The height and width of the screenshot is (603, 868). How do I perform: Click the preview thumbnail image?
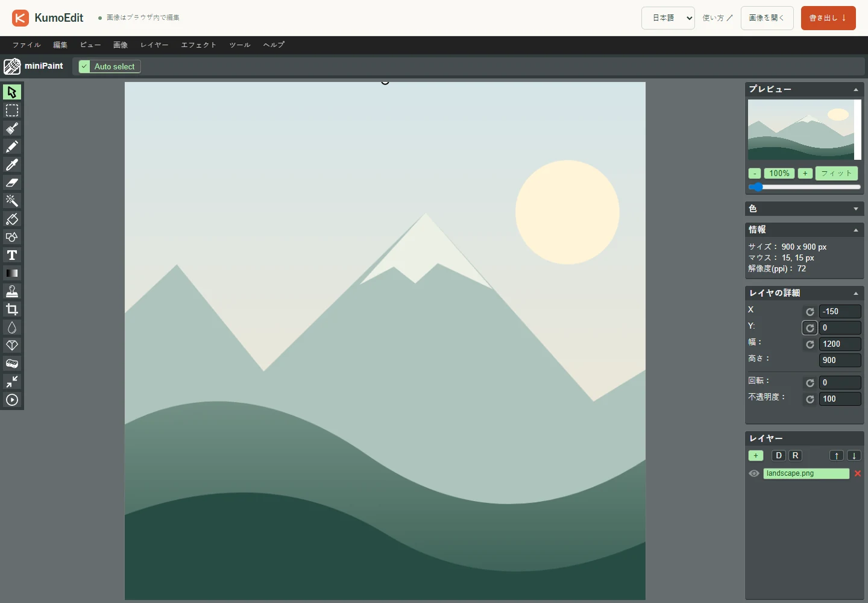(805, 130)
